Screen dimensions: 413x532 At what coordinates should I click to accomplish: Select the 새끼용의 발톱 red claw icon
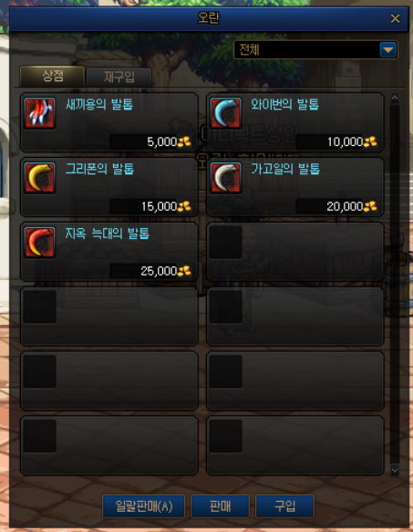pyautogui.click(x=40, y=113)
